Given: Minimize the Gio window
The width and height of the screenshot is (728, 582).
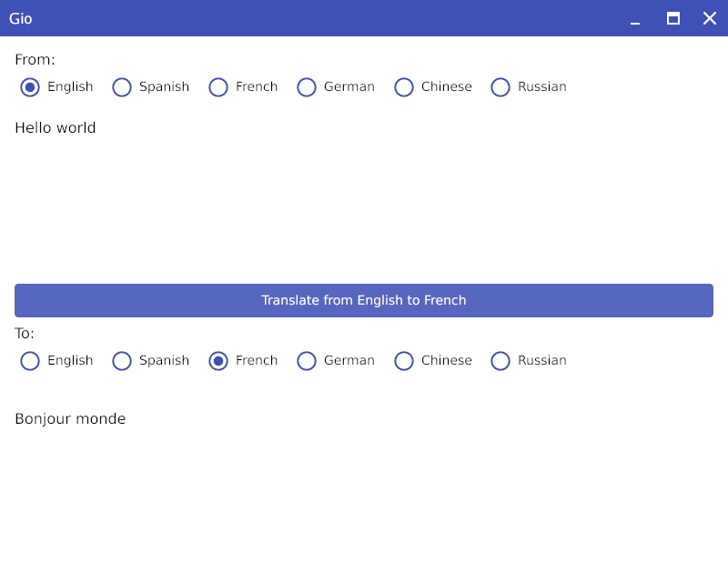Looking at the screenshot, I should click(635, 18).
